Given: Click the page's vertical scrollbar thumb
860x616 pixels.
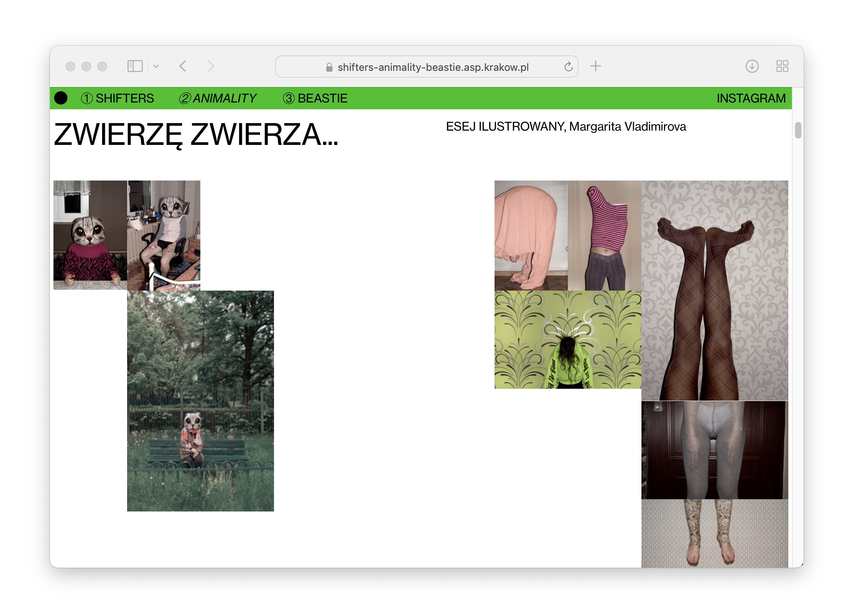Looking at the screenshot, I should point(798,130).
